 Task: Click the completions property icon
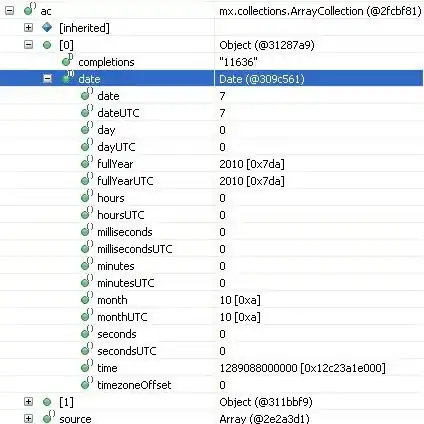(68, 60)
